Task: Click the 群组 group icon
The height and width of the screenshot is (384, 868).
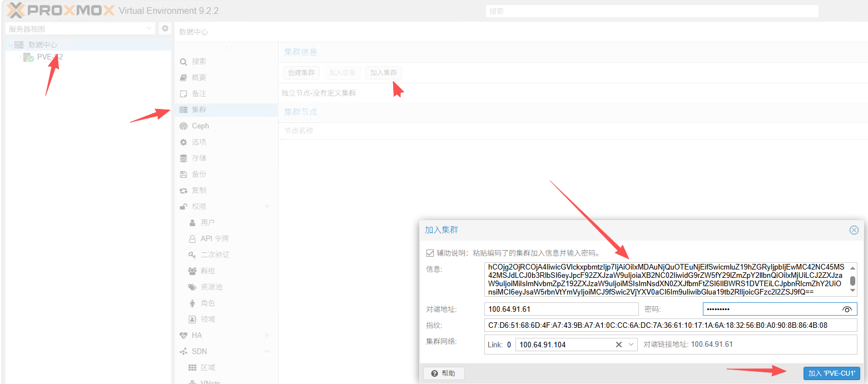Action: (x=192, y=271)
